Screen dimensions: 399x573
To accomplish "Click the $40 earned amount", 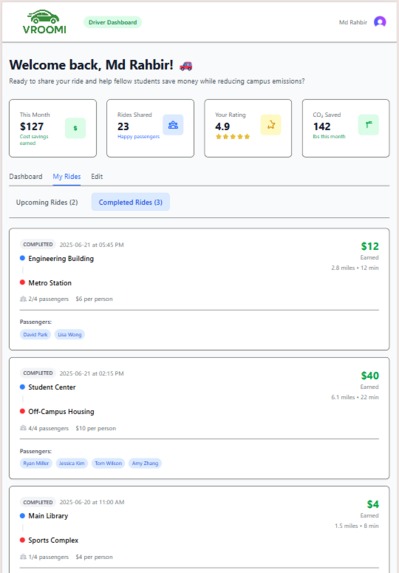I will 370,375.
